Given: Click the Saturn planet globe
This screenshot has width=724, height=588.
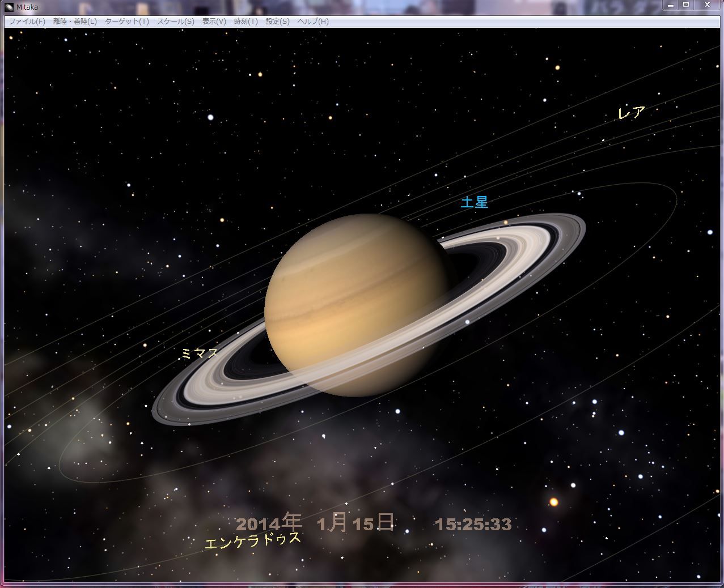Looking at the screenshot, I should [x=357, y=305].
